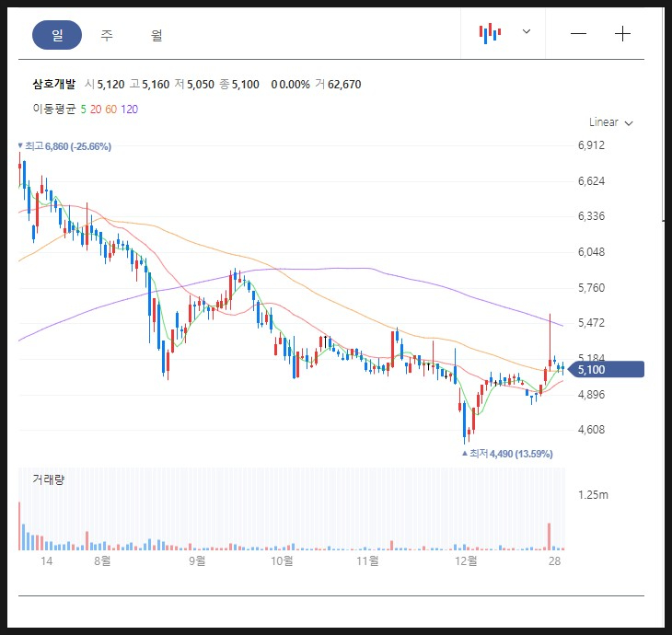Click the 5,100 current price tag
The width and height of the screenshot is (672, 635).
pyautogui.click(x=606, y=369)
